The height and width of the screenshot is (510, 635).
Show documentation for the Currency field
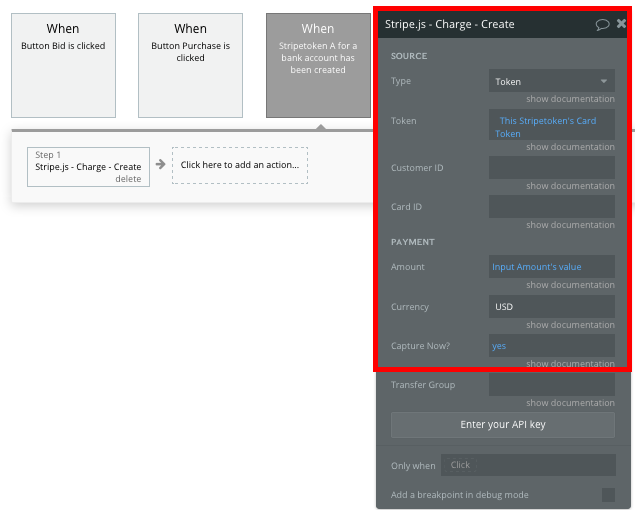(x=570, y=325)
